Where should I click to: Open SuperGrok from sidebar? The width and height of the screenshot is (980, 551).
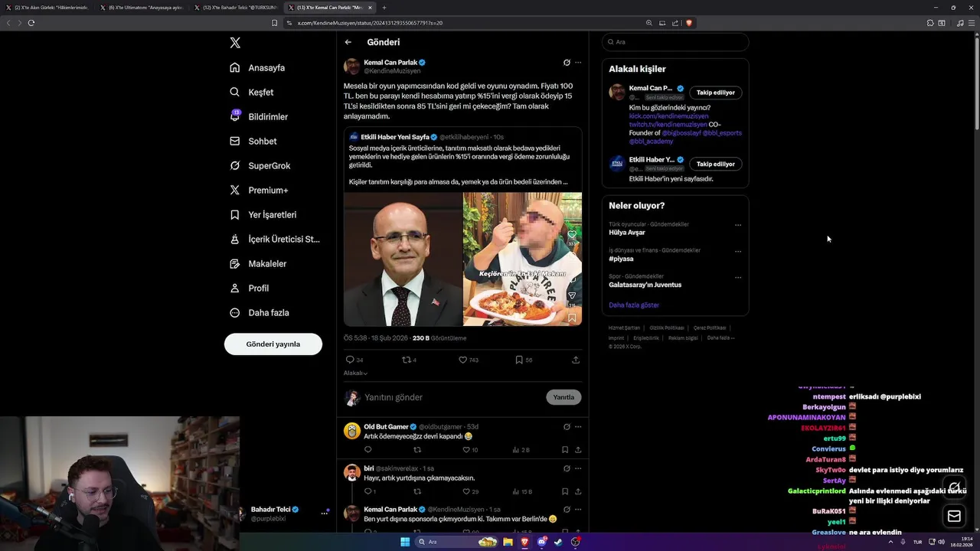[x=260, y=165]
